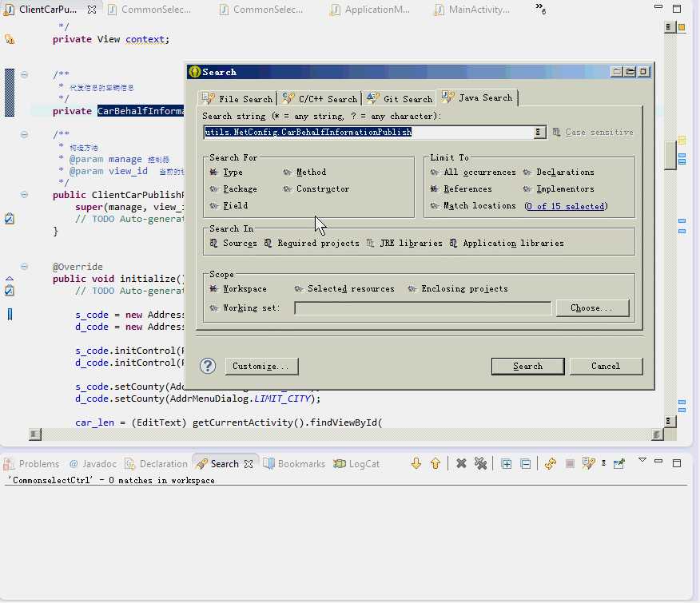Limit search to References
The image size is (700, 603).
(x=461, y=188)
